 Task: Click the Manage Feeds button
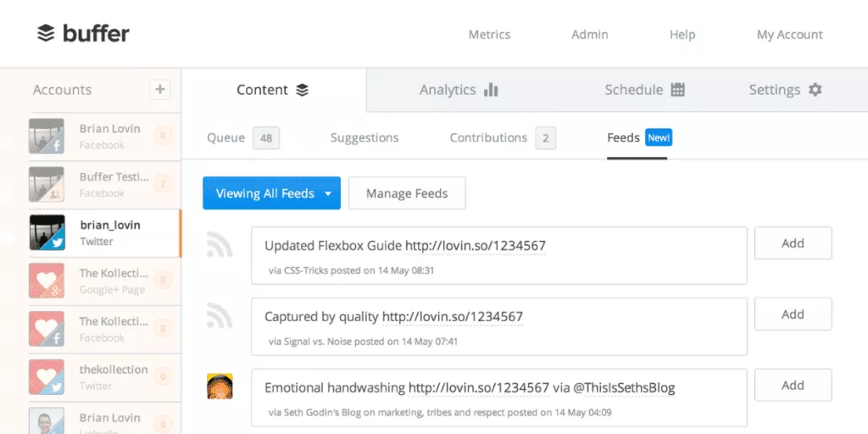point(407,193)
